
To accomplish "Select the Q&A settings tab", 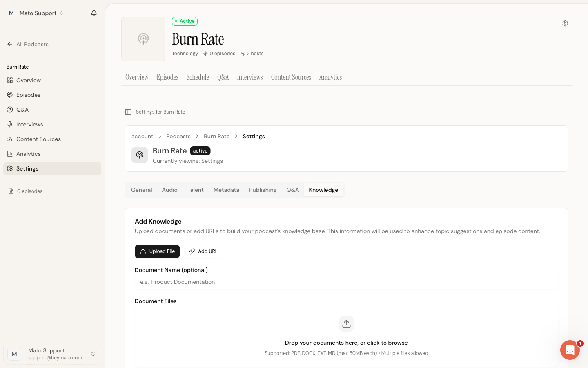I will pos(293,190).
